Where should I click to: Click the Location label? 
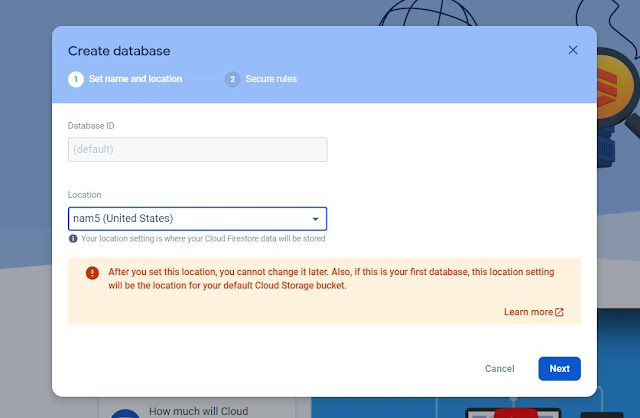(x=84, y=195)
